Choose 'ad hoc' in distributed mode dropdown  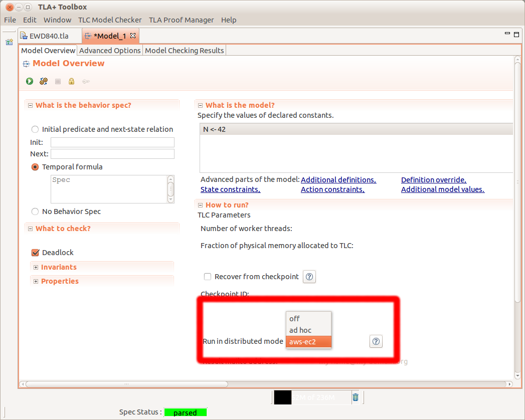300,330
